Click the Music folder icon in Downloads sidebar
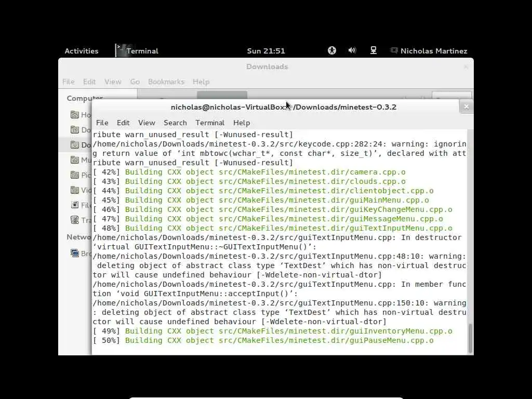This screenshot has height=399, width=532. point(75,159)
